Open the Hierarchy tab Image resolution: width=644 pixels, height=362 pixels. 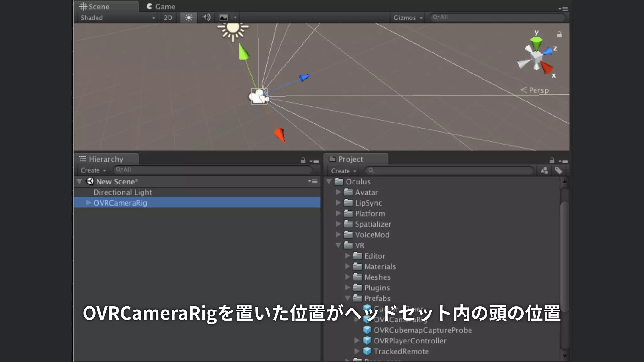click(x=106, y=159)
